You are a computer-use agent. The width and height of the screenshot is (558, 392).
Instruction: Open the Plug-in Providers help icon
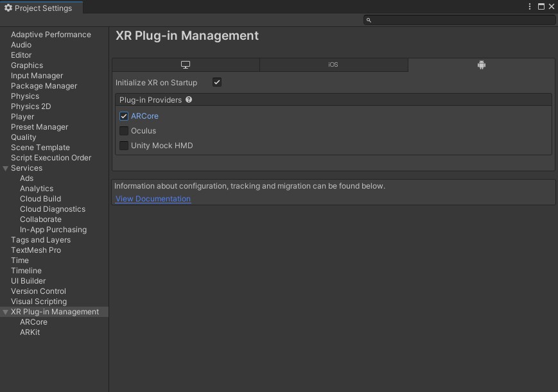tap(189, 100)
